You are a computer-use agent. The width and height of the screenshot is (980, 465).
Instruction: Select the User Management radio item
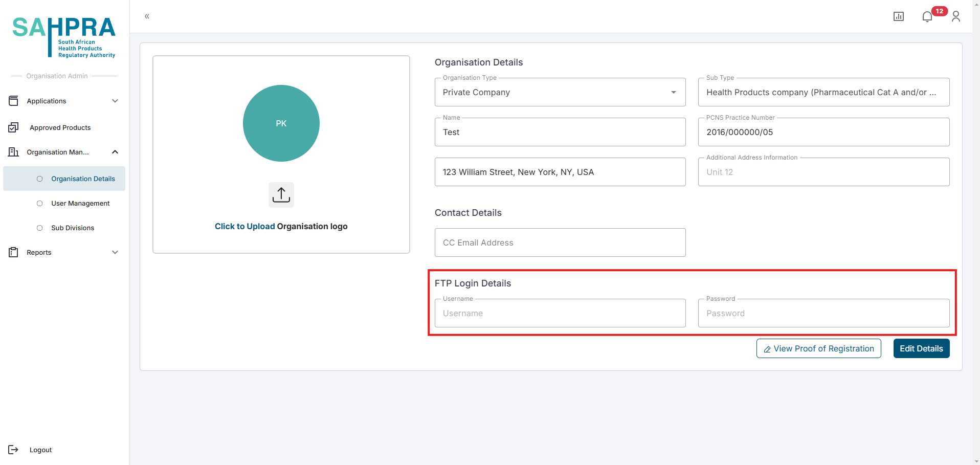(40, 203)
